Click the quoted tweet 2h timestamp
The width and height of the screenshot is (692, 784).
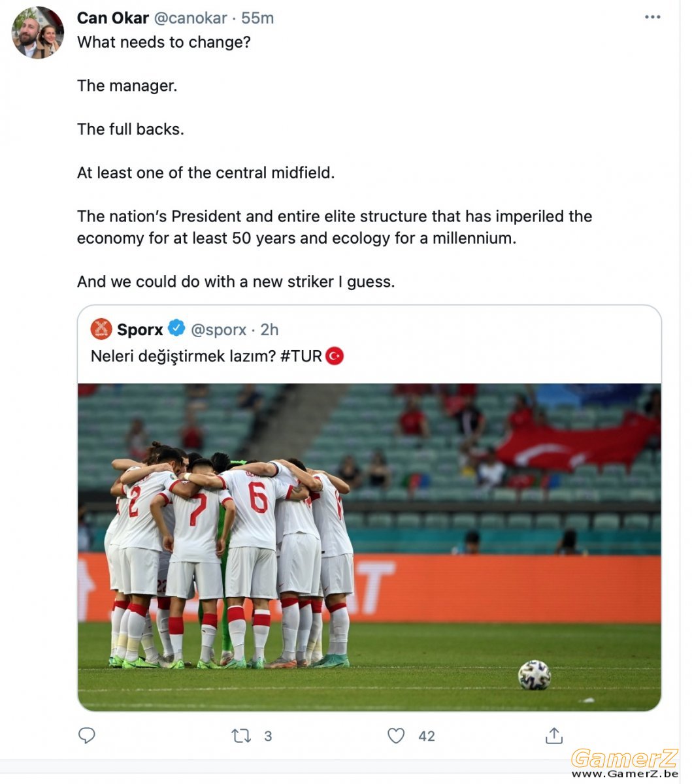click(269, 329)
